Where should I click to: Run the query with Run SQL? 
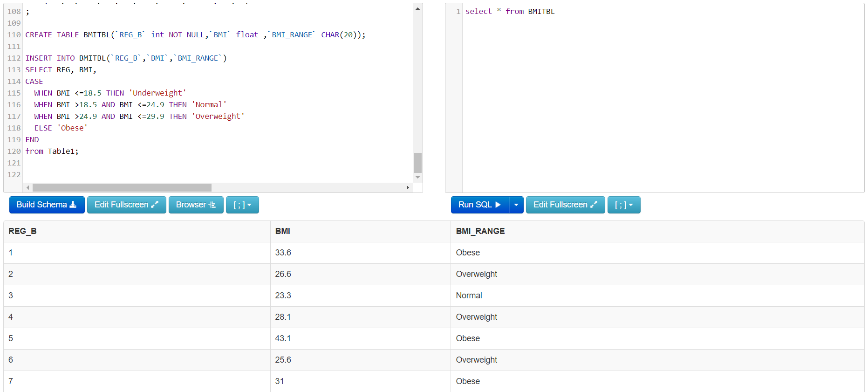pyautogui.click(x=480, y=205)
